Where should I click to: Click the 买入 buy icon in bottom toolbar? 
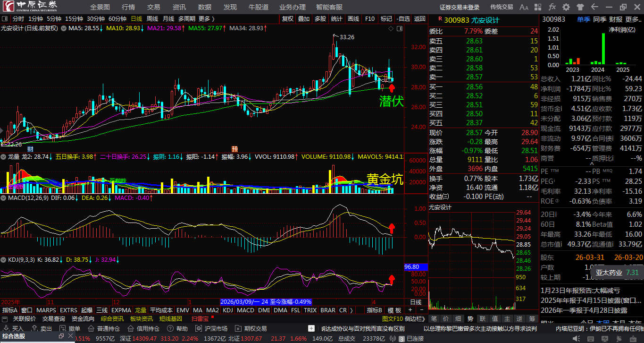pyautogui.click(x=13, y=328)
